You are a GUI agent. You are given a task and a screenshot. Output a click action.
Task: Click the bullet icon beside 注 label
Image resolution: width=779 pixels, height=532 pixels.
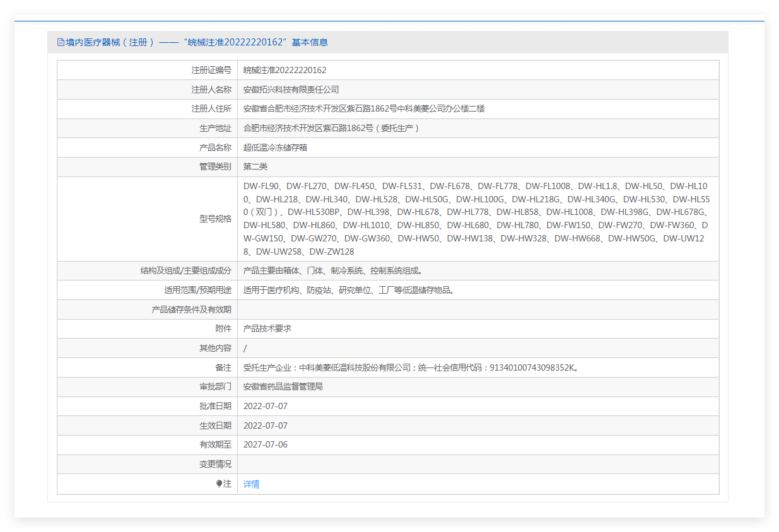click(x=219, y=483)
